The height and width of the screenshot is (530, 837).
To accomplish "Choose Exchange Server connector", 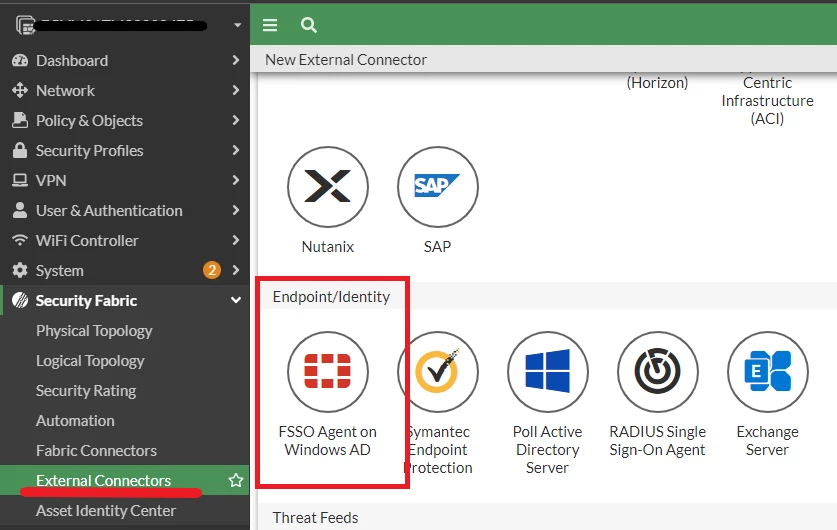I will click(x=768, y=372).
